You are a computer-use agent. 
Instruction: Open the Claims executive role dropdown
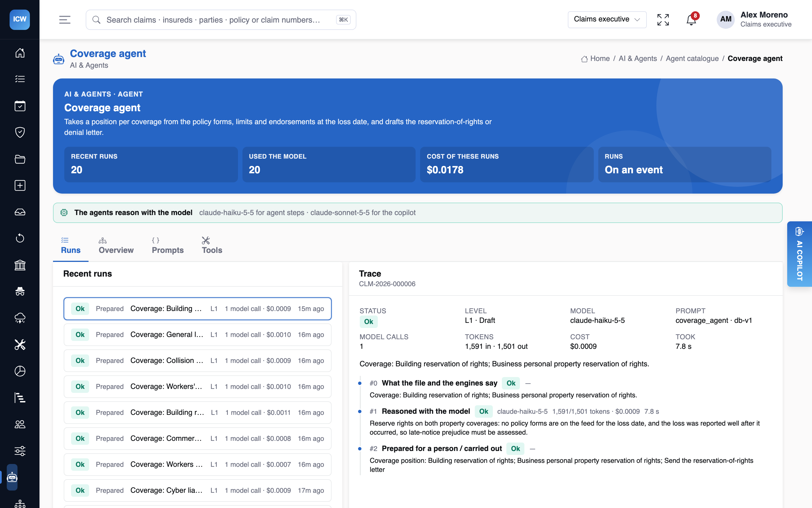click(x=607, y=19)
